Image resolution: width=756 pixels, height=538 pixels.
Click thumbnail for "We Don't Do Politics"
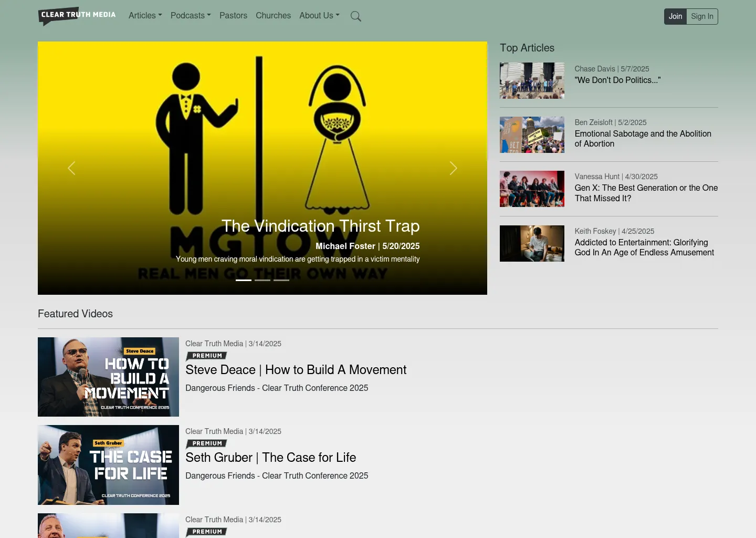tap(532, 81)
